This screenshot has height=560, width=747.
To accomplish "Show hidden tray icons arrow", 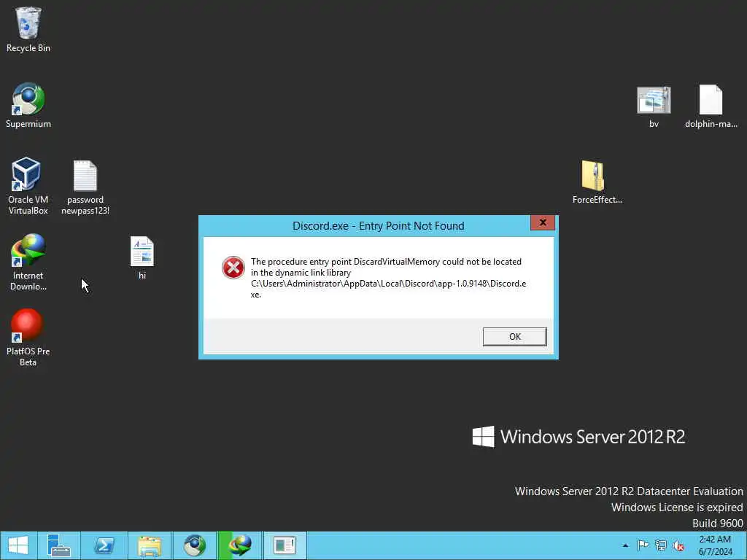I will tap(625, 545).
